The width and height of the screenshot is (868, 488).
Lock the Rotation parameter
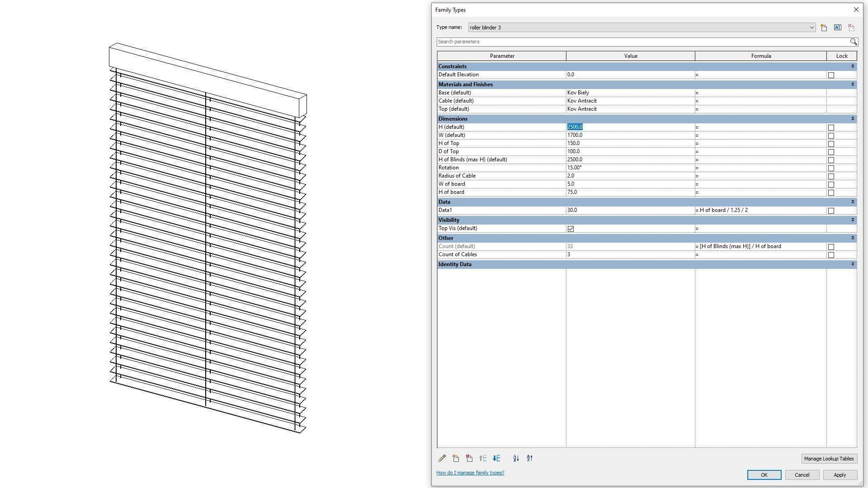pyautogui.click(x=830, y=168)
